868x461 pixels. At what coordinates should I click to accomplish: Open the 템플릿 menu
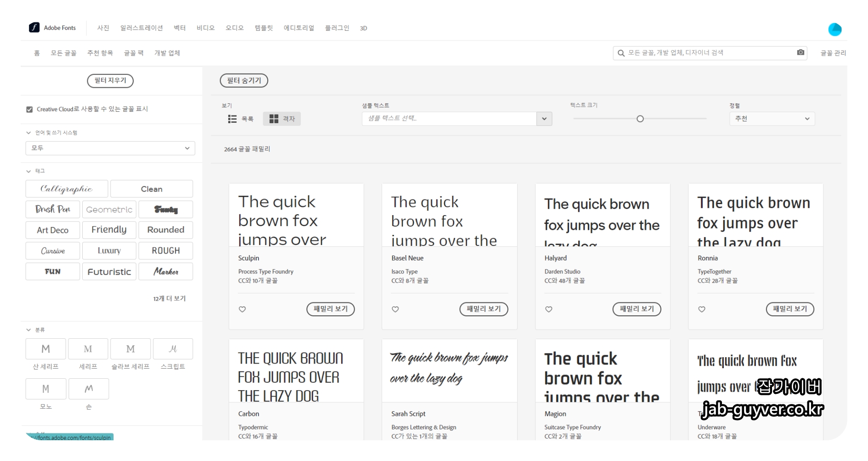264,28
